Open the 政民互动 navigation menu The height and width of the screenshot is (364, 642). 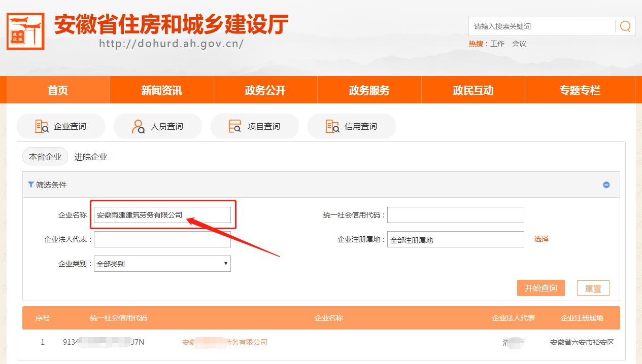(x=472, y=90)
